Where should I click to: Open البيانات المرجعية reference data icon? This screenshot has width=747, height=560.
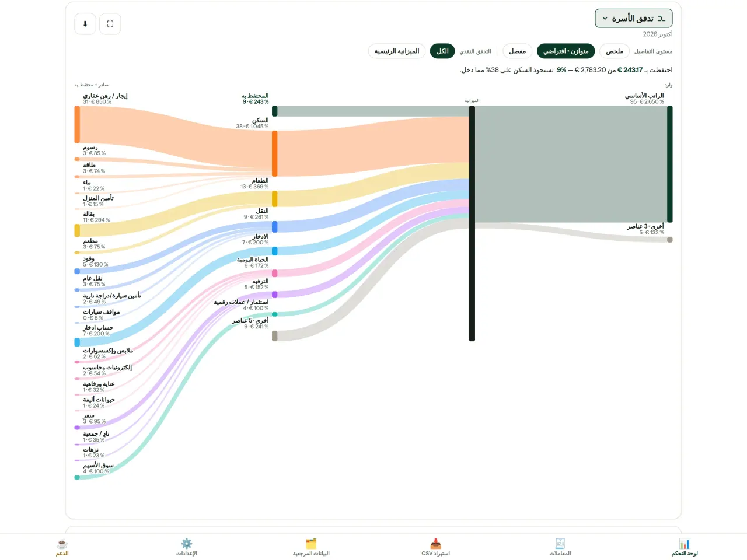click(311, 544)
